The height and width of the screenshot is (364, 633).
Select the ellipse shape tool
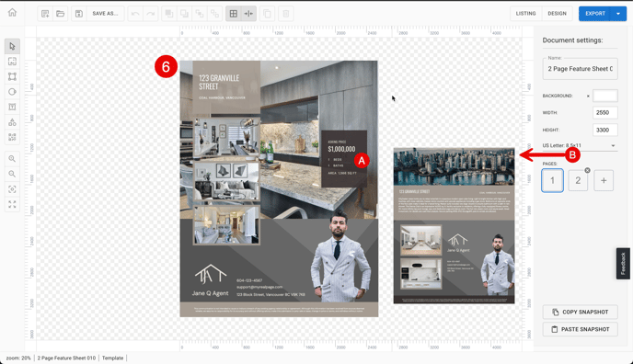click(x=12, y=92)
